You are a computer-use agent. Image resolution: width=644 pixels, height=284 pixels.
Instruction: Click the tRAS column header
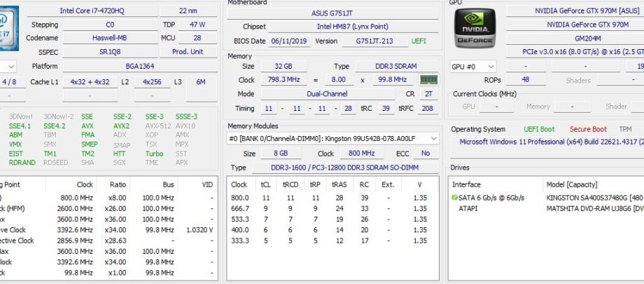339,184
